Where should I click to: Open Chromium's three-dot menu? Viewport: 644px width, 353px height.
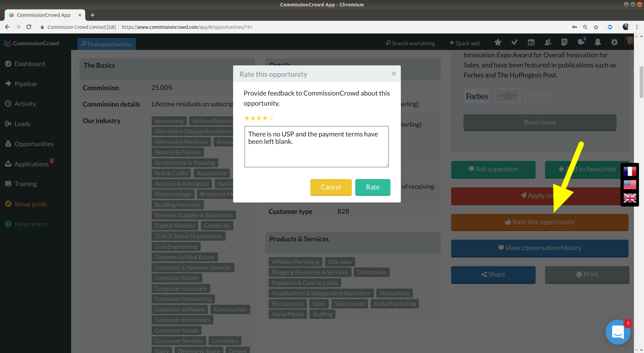coord(637,27)
